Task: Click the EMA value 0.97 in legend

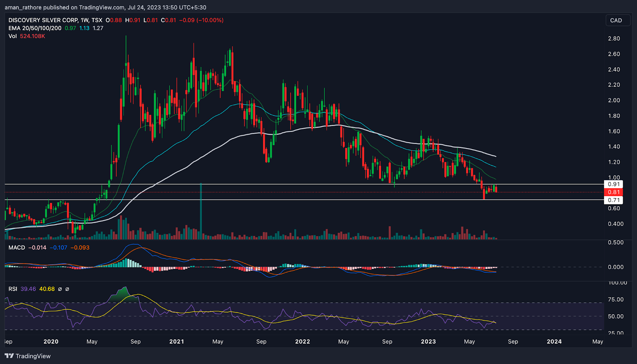Action: [70, 28]
